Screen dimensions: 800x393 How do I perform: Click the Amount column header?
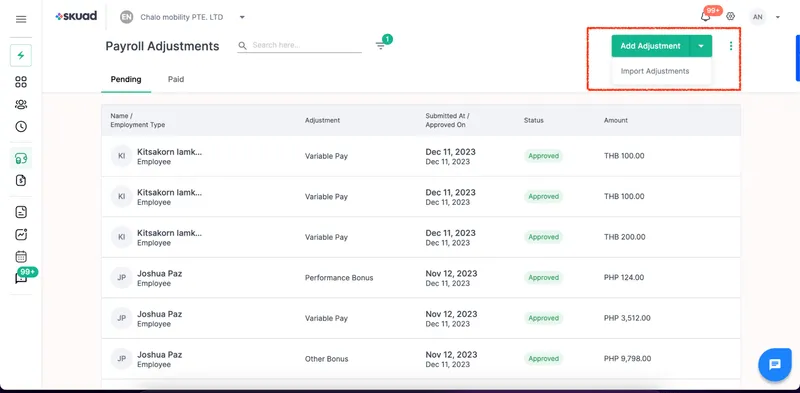coord(616,120)
